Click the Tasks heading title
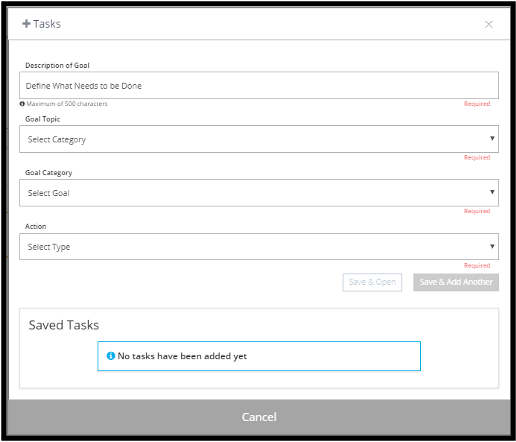 pos(47,24)
